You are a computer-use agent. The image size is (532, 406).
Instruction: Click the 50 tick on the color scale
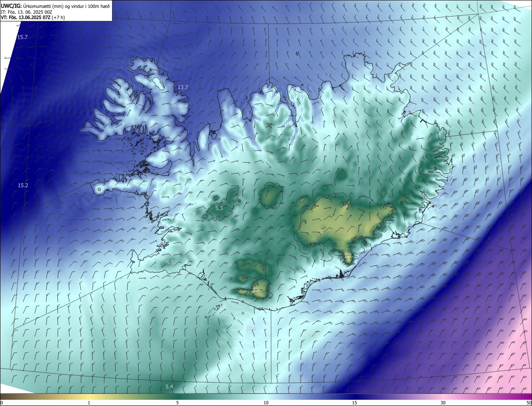pos(529,403)
